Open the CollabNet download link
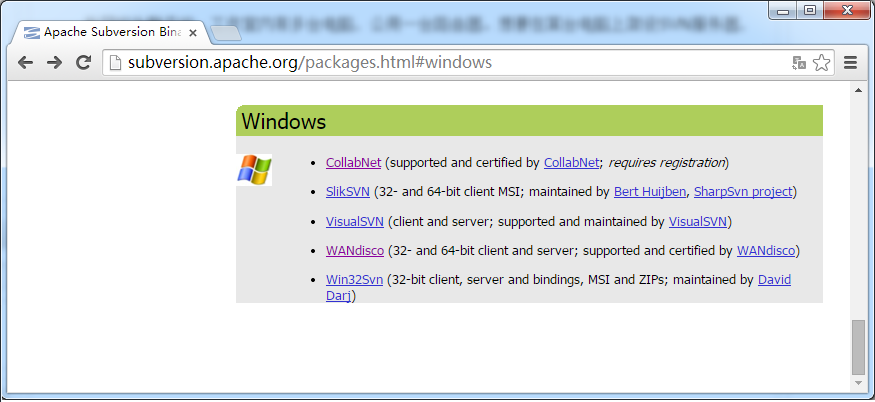The width and height of the screenshot is (875, 402). click(353, 163)
